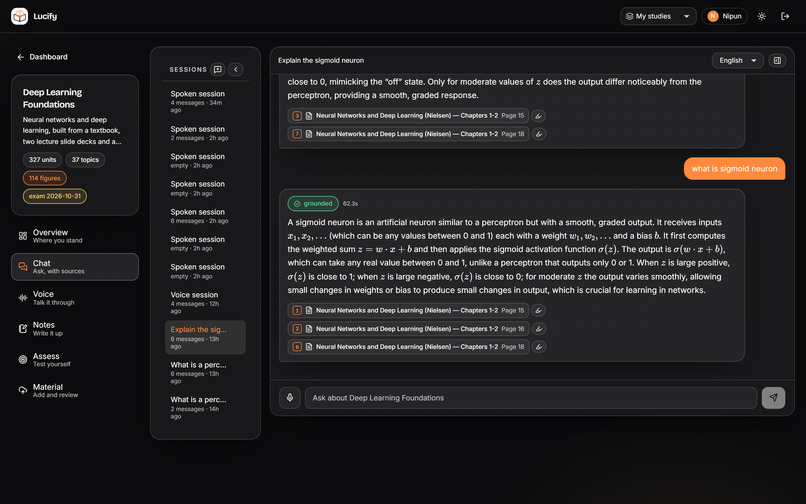Open citation 2, Nielsen Page 16

[408, 329]
